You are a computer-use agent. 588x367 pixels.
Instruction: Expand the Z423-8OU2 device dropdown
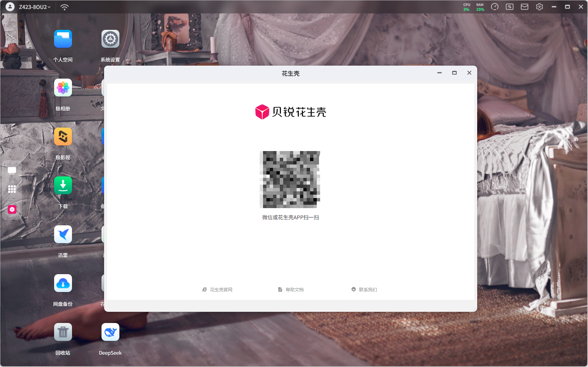pyautogui.click(x=35, y=7)
